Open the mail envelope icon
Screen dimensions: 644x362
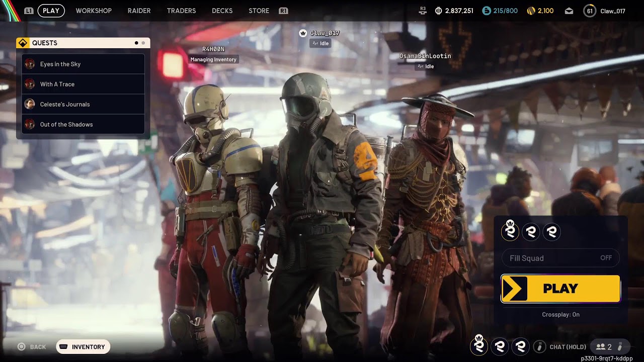(569, 11)
